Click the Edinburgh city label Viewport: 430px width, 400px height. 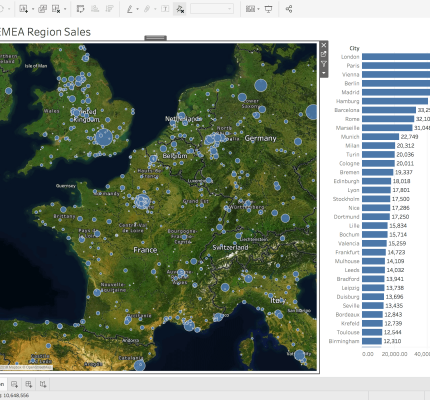pos(347,181)
